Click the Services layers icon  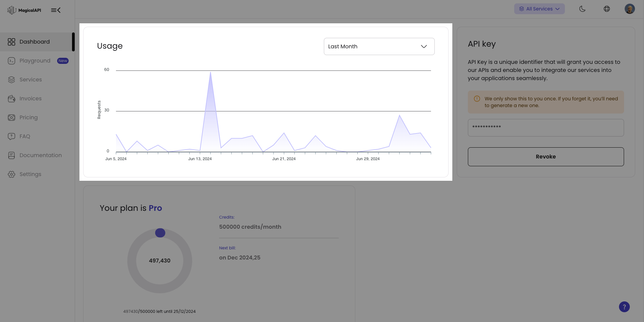(11, 80)
